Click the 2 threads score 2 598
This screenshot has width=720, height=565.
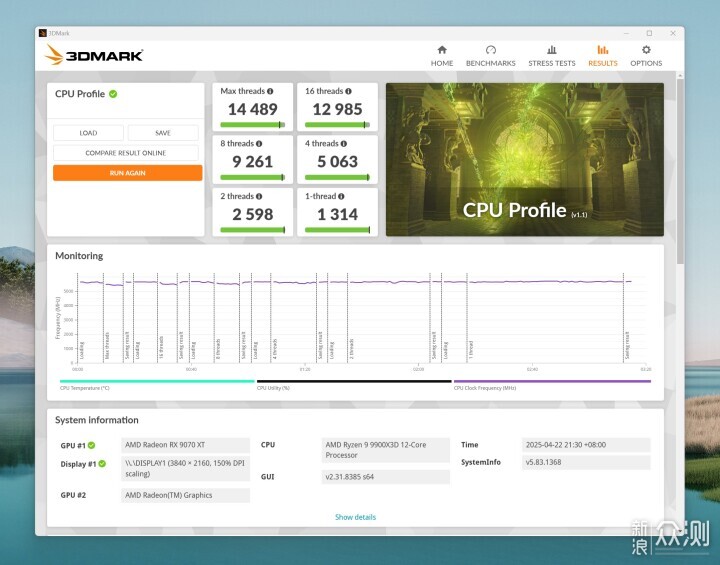(253, 215)
